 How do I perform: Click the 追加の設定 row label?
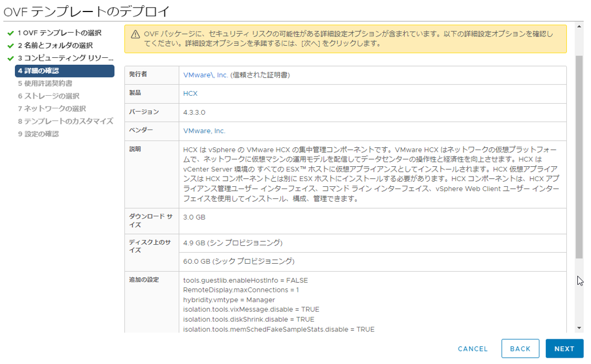(x=144, y=280)
